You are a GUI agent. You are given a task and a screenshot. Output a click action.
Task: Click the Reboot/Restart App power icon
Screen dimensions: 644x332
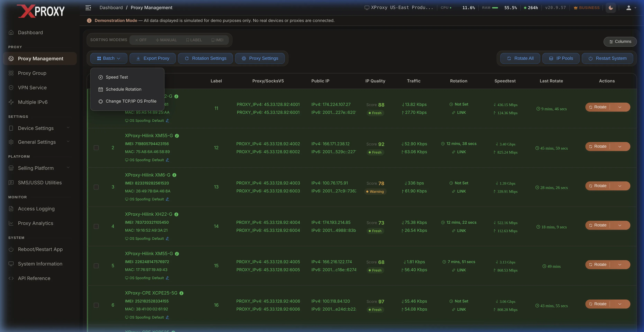[x=11, y=249]
